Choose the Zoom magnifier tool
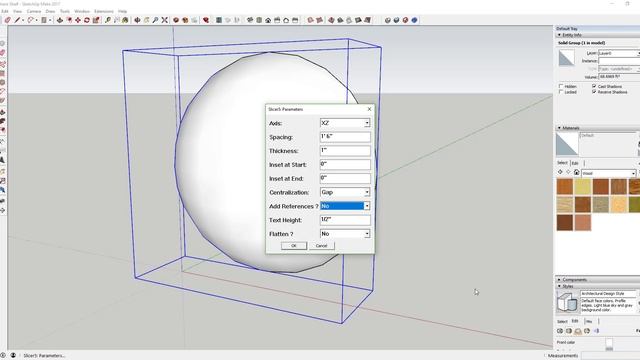Viewport: 640px width, 360px height. pyautogui.click(x=156, y=20)
